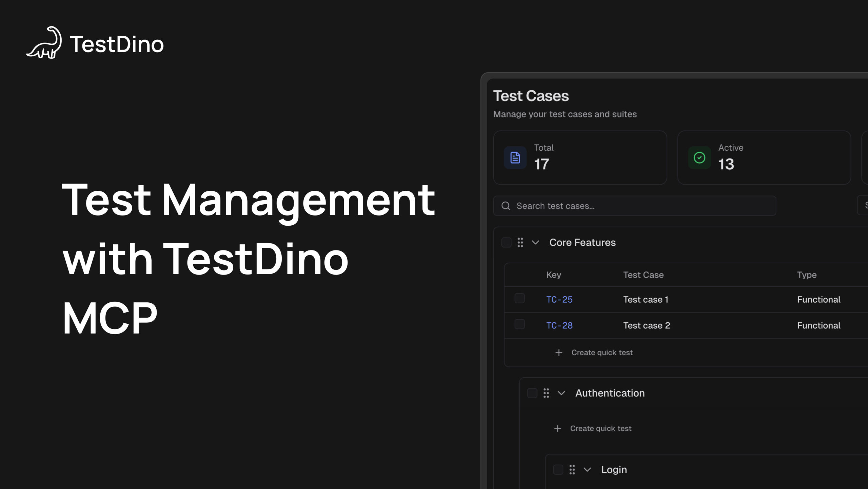Click the search magnifier icon
Screen dimensions: 868x489
tap(506, 206)
